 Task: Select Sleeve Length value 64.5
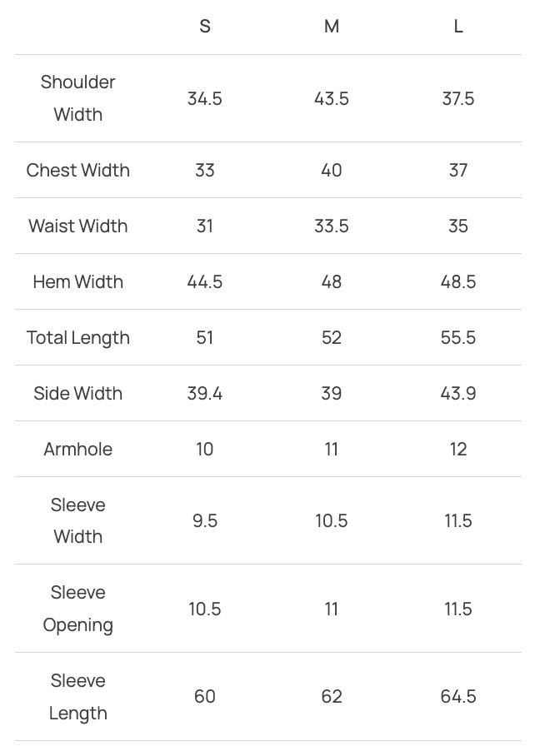(x=458, y=696)
